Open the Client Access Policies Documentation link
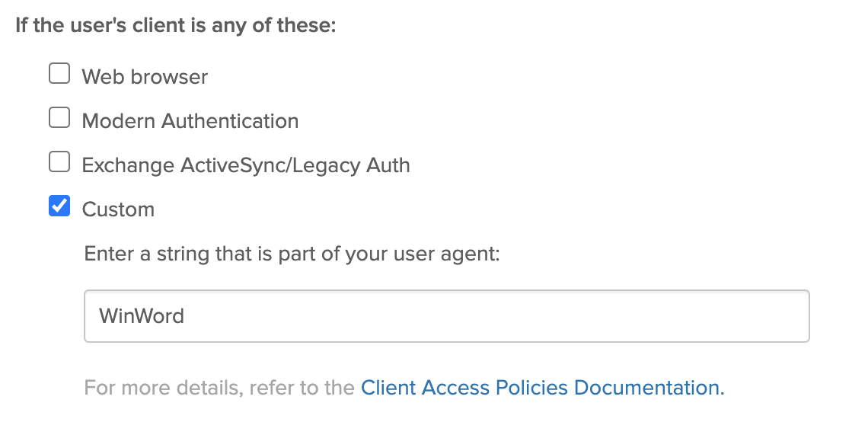Image resolution: width=868 pixels, height=422 pixels. (542, 388)
